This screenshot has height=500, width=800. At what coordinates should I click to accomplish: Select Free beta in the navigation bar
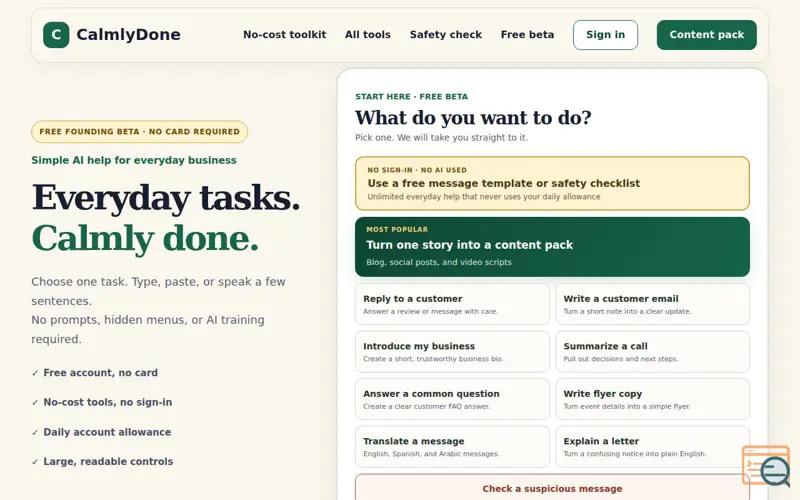pos(527,35)
